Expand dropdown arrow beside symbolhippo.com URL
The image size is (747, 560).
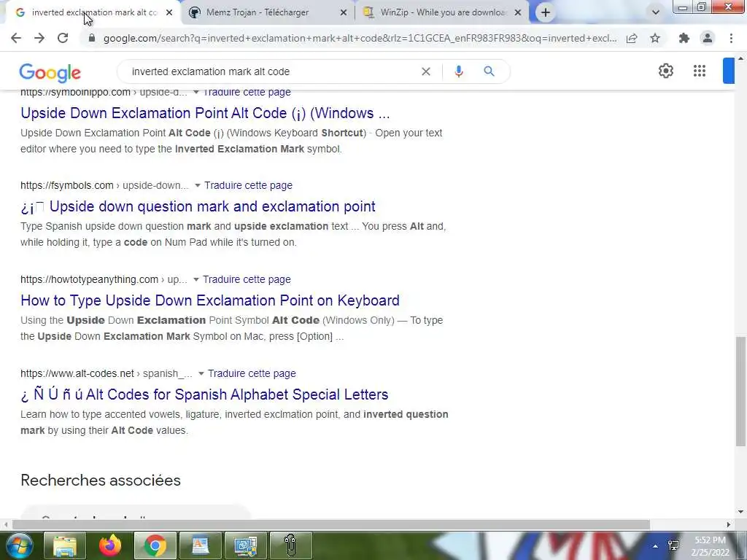tap(196, 93)
